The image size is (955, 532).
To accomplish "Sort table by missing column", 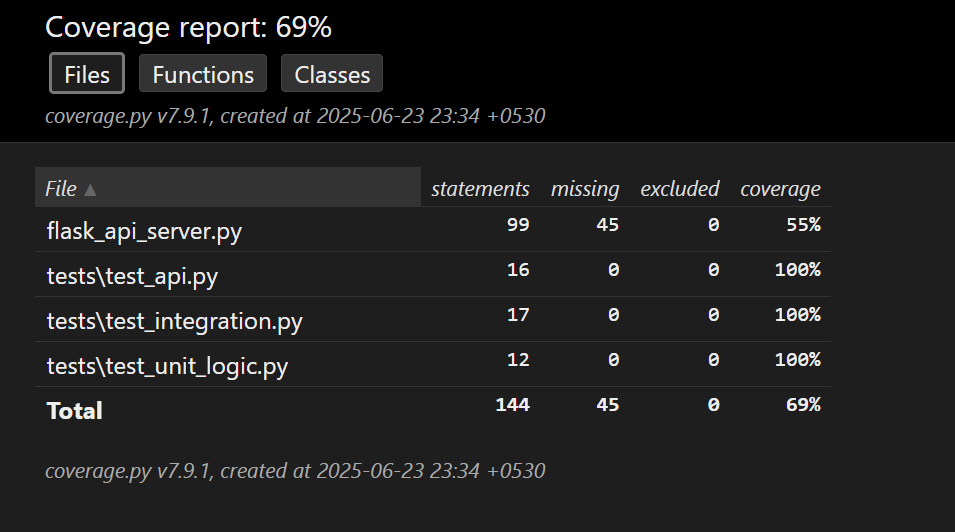I will [584, 189].
